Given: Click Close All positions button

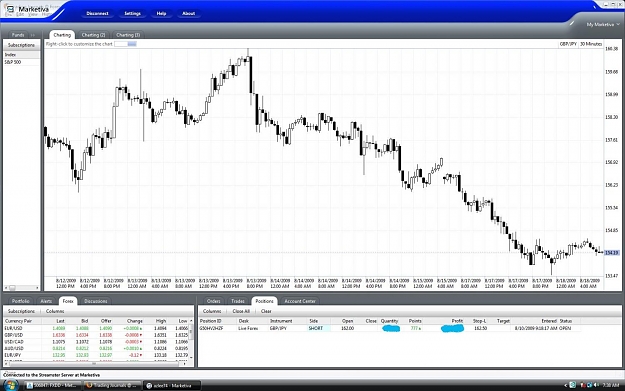Looking at the screenshot, I should 241,311.
